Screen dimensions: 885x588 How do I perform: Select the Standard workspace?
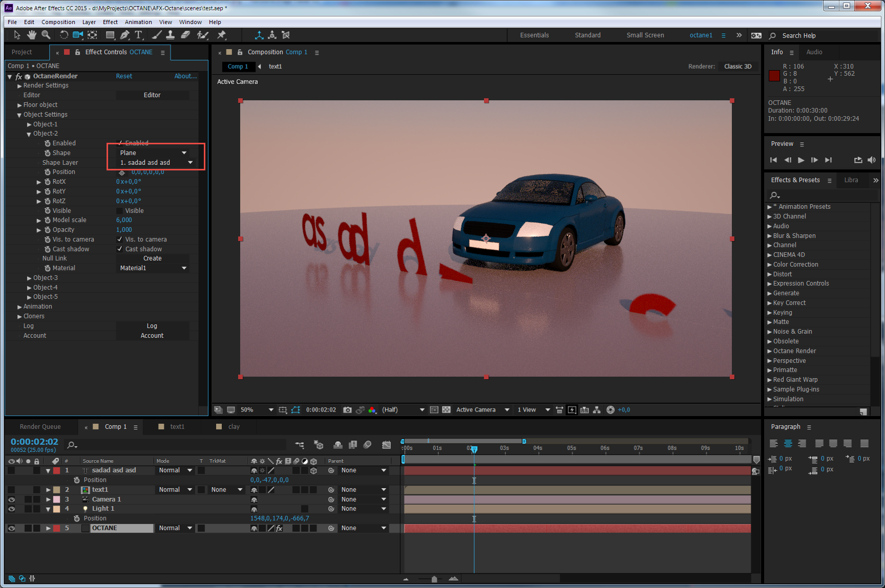pos(587,35)
